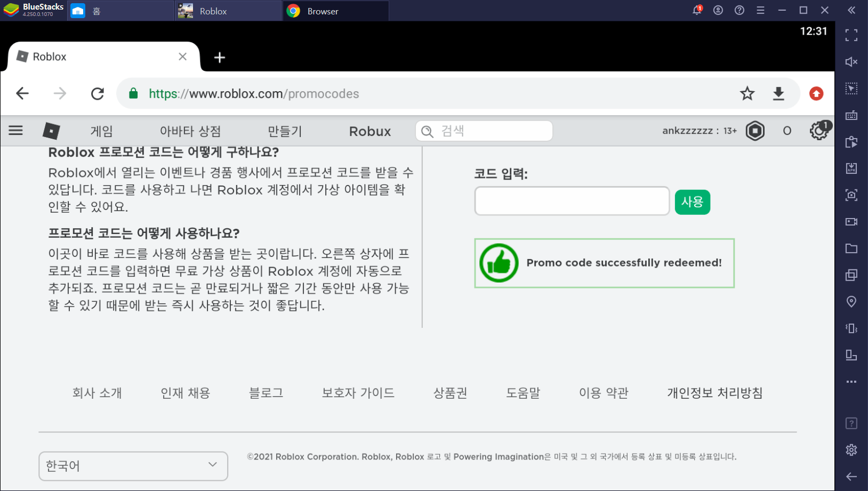The width and height of the screenshot is (868, 491).
Task: Open BlueStacks account icon
Action: [x=718, y=10]
